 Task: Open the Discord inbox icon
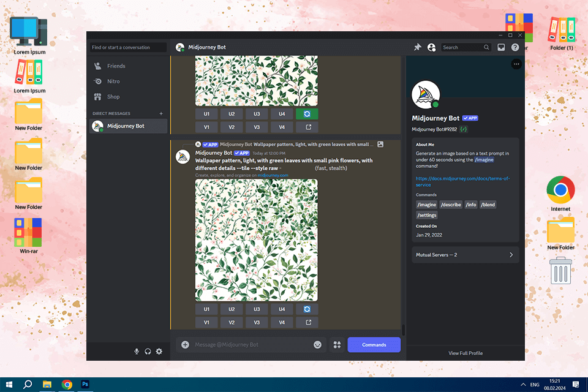pos(501,47)
